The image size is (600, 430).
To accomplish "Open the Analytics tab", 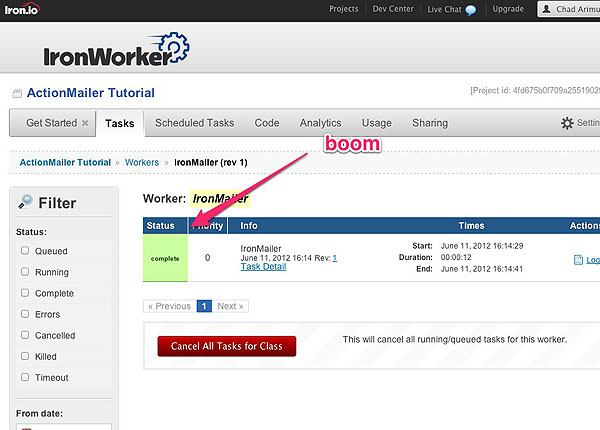I will (x=320, y=123).
